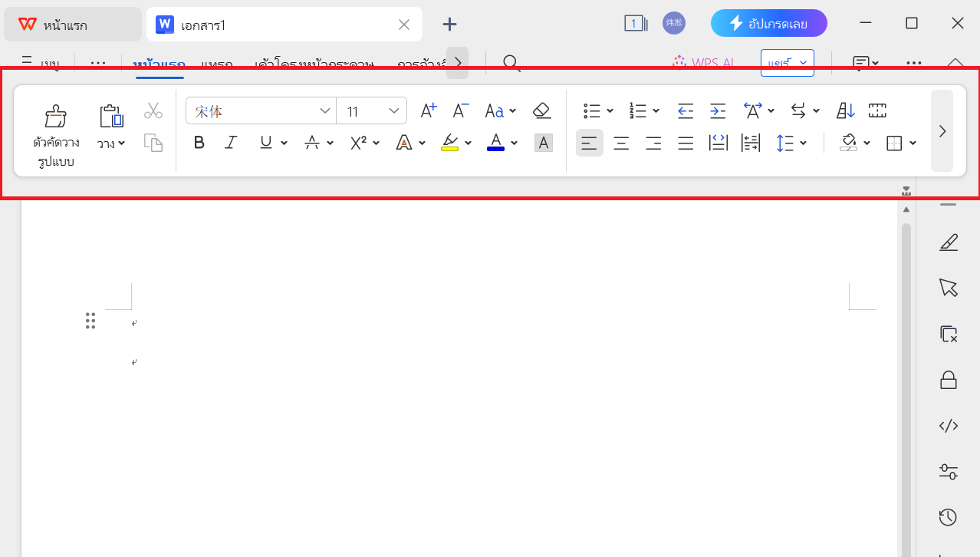Clear formatting with the eraser icon

pos(541,110)
